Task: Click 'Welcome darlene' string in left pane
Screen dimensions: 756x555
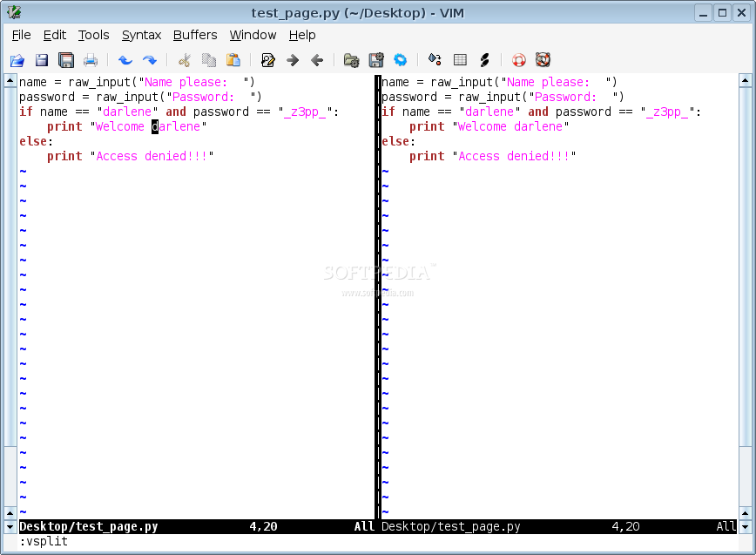Action: tap(148, 126)
